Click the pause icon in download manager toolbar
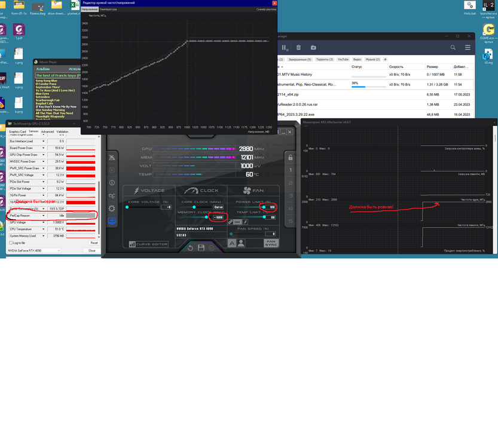This screenshot has height=448, width=498. point(285,48)
